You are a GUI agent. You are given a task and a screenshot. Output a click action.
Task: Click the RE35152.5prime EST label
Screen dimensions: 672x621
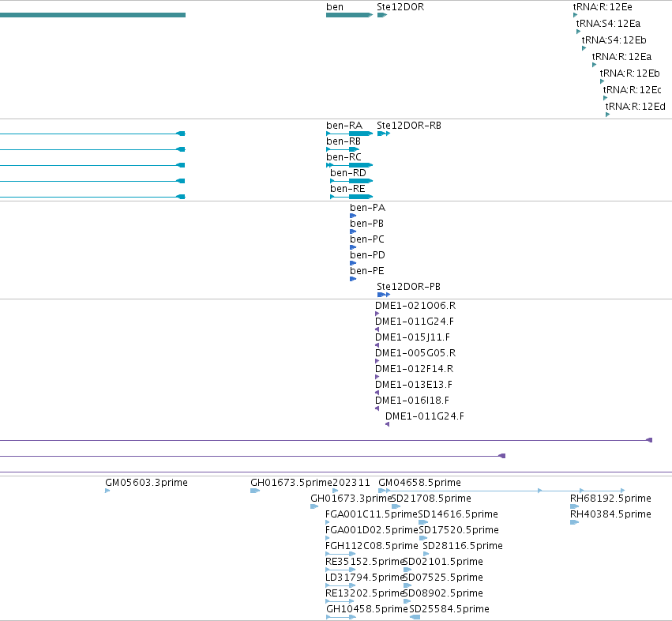click(x=365, y=562)
